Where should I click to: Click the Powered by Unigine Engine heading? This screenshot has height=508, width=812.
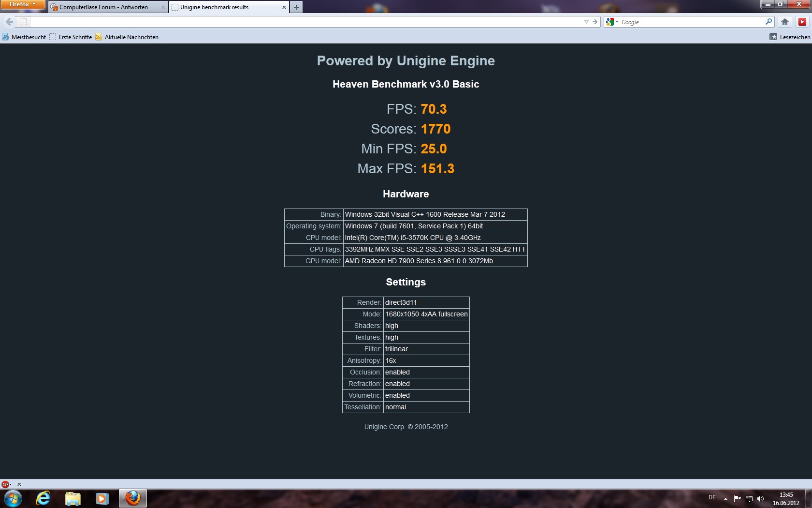406,61
